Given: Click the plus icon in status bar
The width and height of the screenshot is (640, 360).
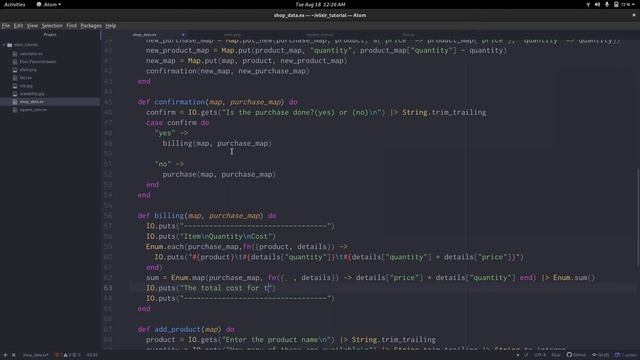Looking at the screenshot, I should tap(5, 355).
